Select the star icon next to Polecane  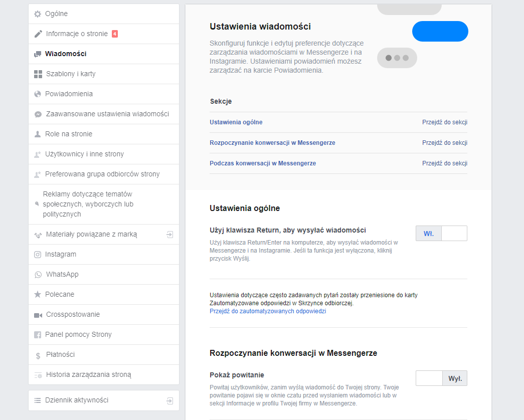[x=38, y=294]
